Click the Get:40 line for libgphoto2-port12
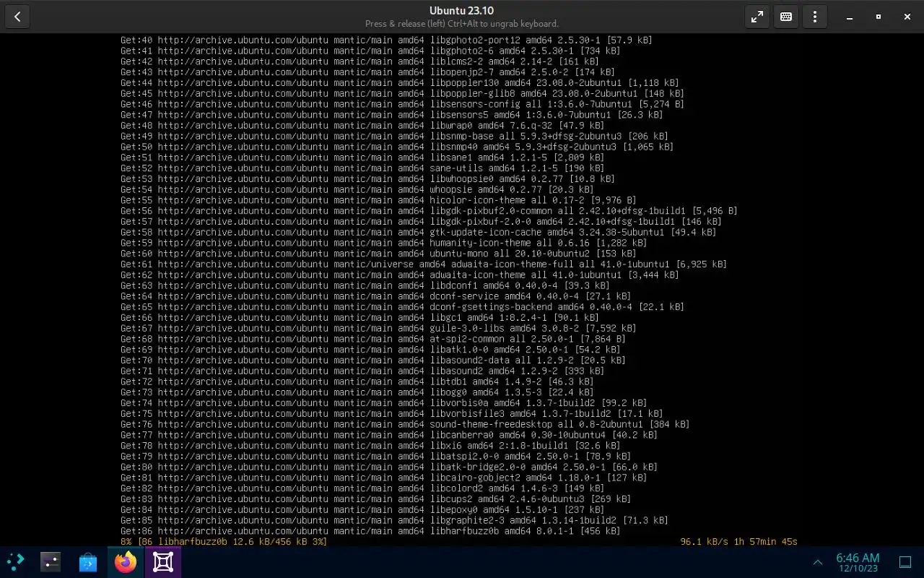 point(386,40)
